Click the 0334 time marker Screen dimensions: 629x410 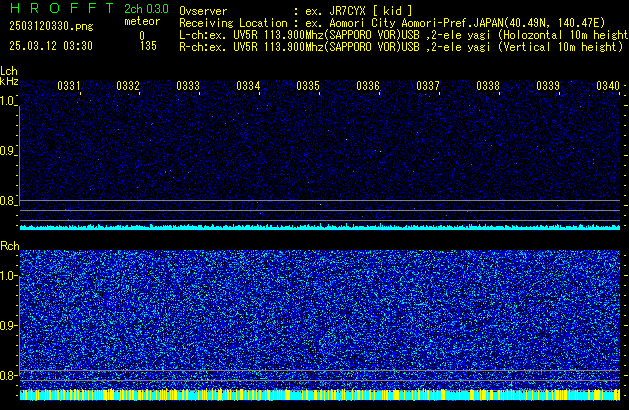click(248, 86)
